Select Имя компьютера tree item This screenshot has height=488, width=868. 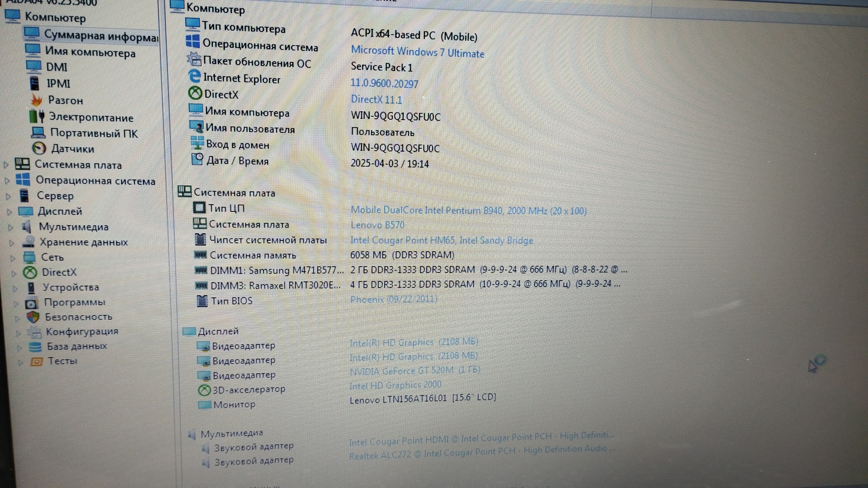(90, 52)
